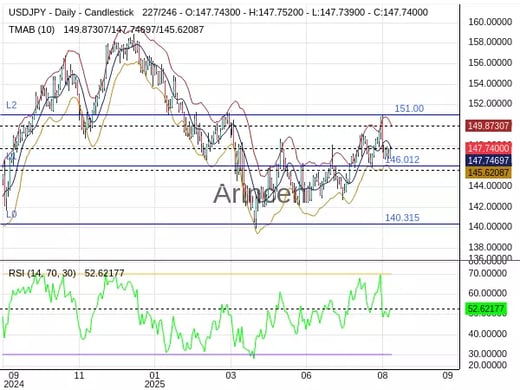Click the 142.00000 price axis label
520x390 pixels.
[x=490, y=206]
